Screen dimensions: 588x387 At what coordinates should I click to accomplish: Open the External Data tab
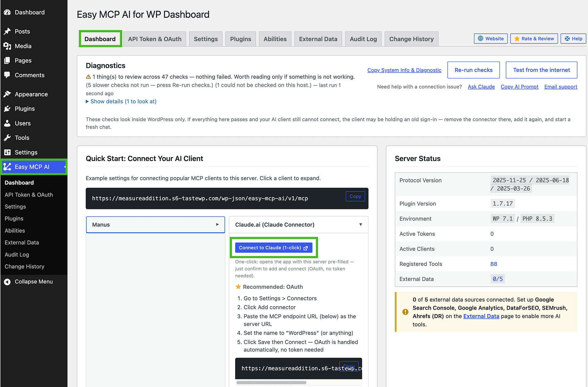318,39
